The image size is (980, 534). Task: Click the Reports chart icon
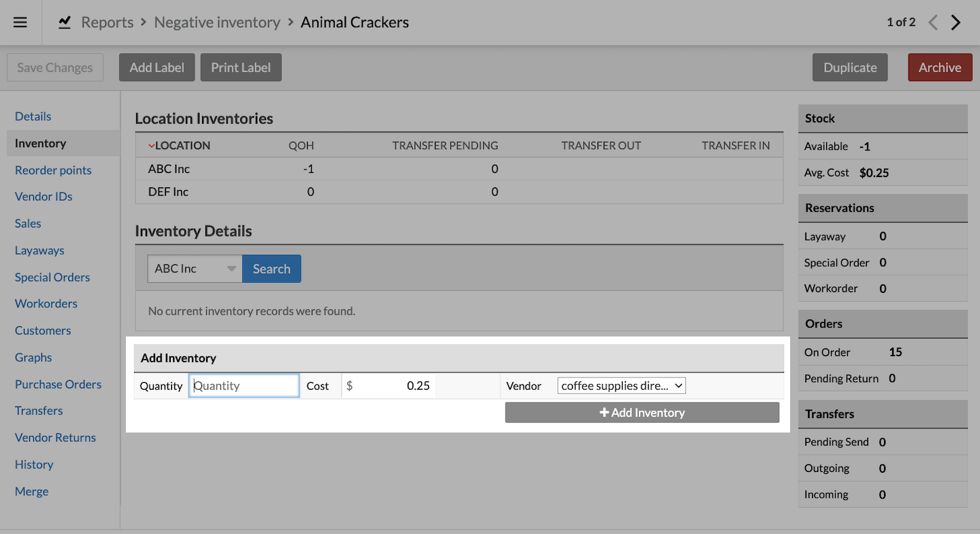coord(65,22)
